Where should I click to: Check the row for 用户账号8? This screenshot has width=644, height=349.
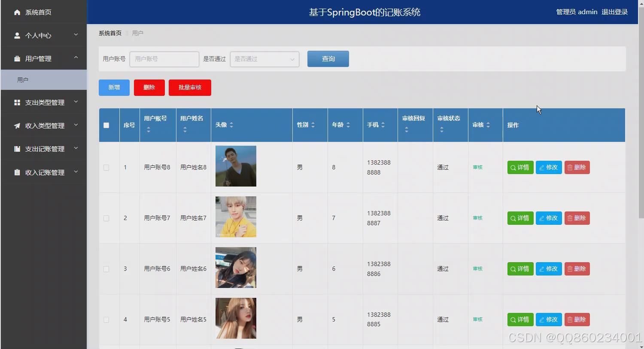[106, 168]
